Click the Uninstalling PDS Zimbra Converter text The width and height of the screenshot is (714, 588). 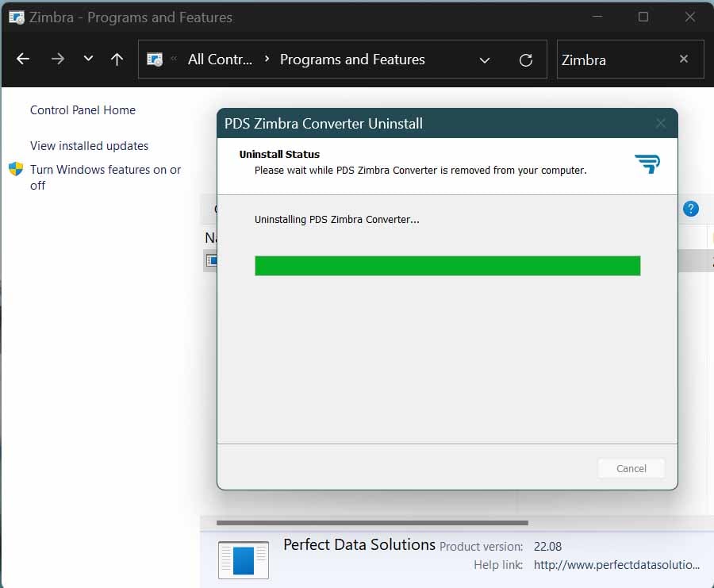(337, 220)
